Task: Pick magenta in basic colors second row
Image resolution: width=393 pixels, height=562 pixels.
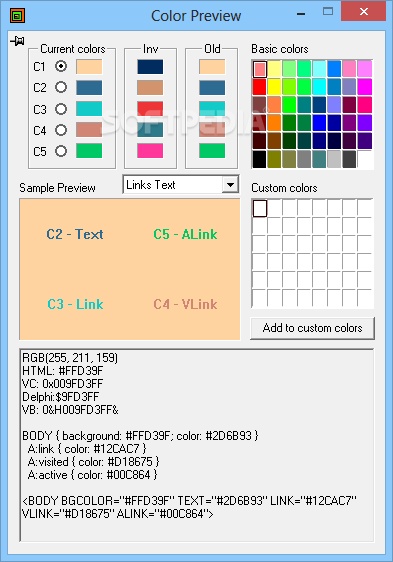Action: pyautogui.click(x=364, y=87)
